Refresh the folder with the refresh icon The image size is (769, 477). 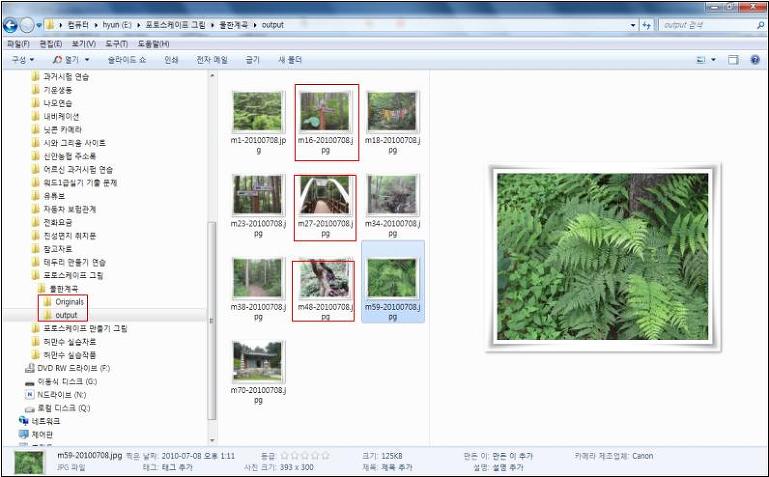[647, 25]
